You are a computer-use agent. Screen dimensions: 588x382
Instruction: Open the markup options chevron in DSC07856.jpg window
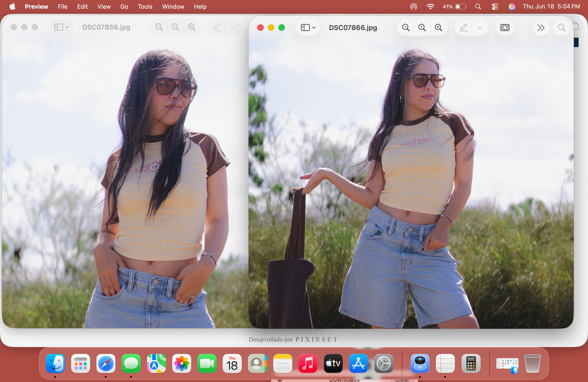[233, 27]
